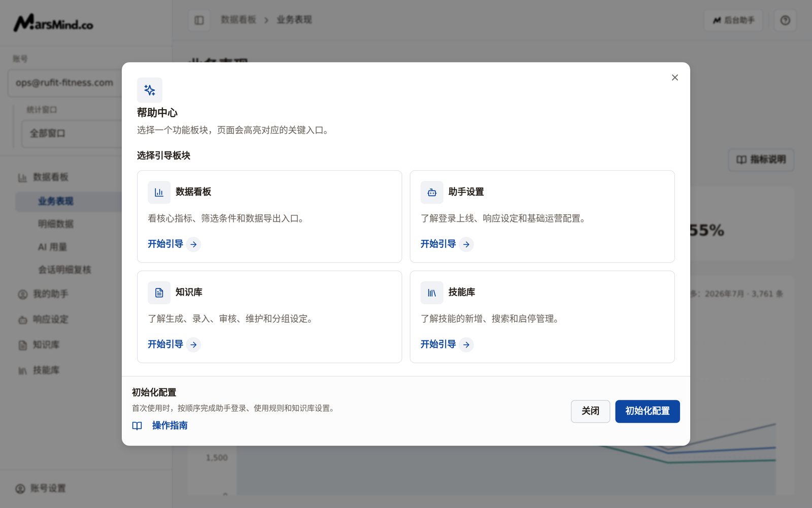Click the 指标说明 button

tap(761, 160)
